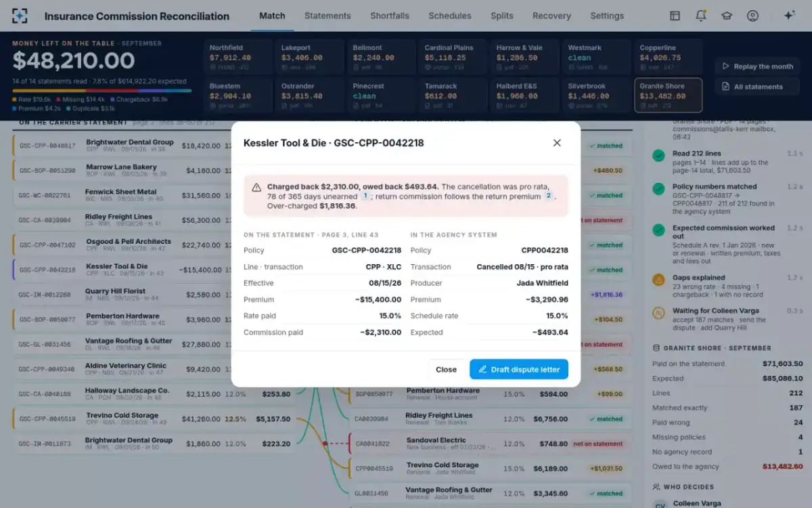Click the Quarry Hill Florist statement row

(x=154, y=295)
